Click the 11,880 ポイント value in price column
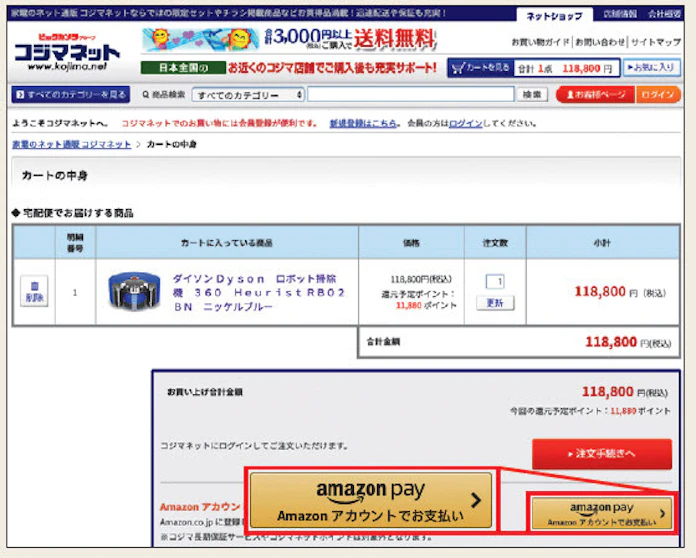Screen dimensions: 696x558 (x=426, y=305)
